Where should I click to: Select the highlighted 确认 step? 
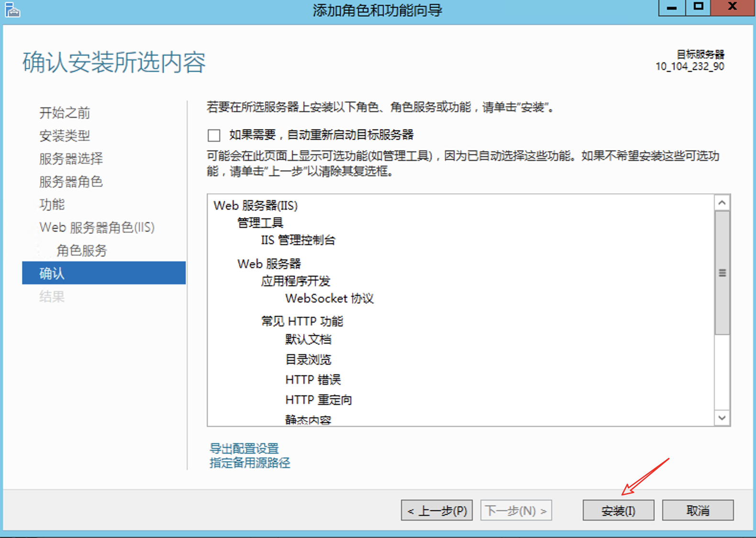(104, 273)
